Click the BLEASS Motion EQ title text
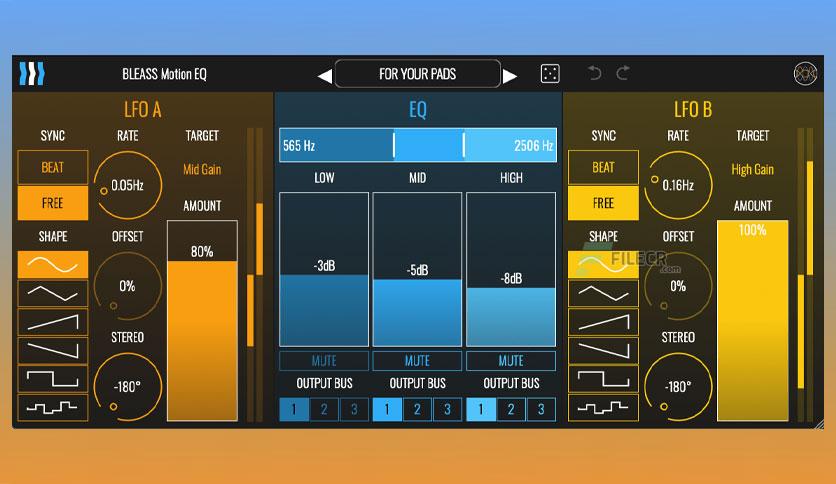Viewport: 836px width, 484px height. point(164,74)
